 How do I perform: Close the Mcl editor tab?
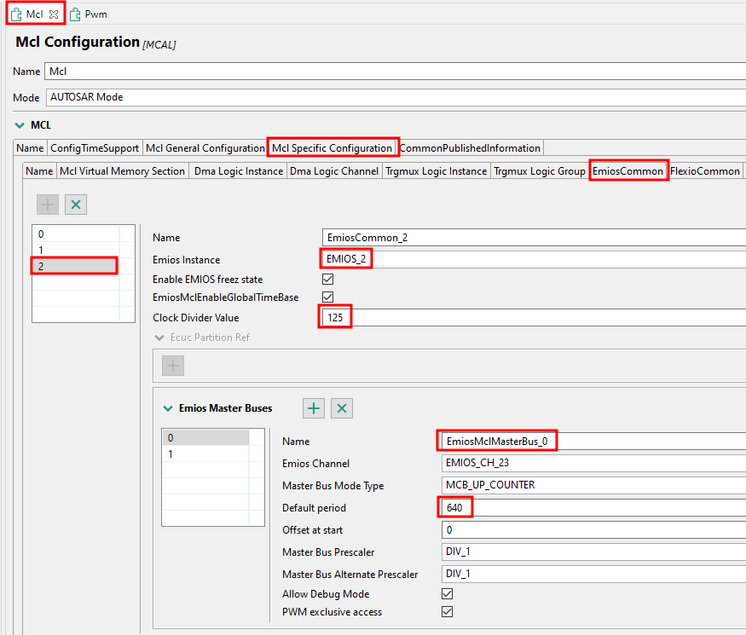tap(54, 14)
